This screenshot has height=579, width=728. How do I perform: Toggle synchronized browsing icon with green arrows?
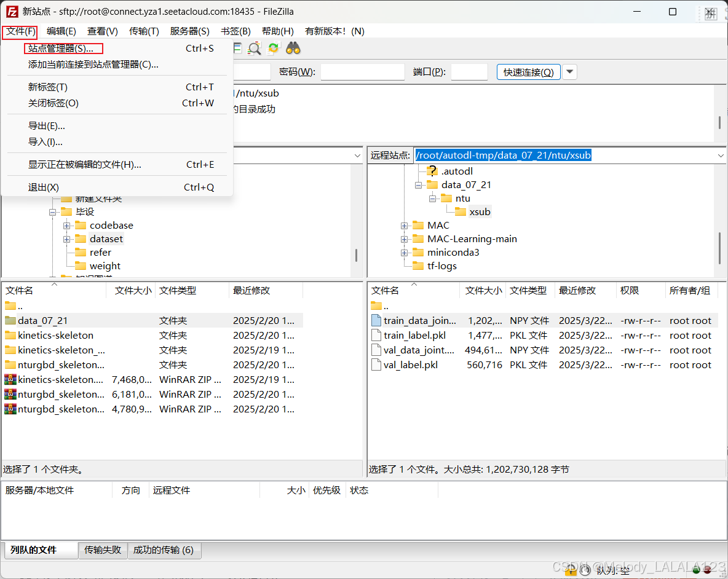[x=274, y=48]
